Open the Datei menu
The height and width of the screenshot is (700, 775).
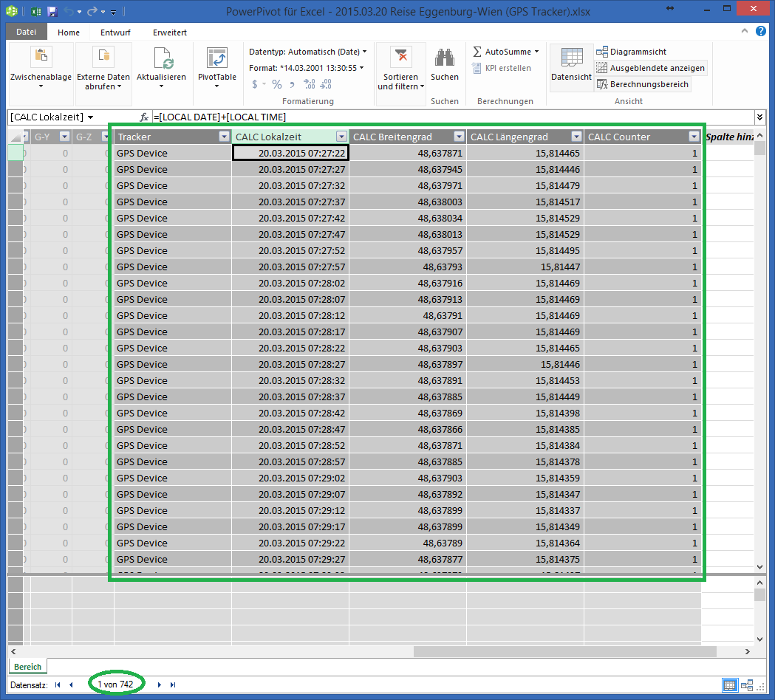pyautogui.click(x=26, y=32)
